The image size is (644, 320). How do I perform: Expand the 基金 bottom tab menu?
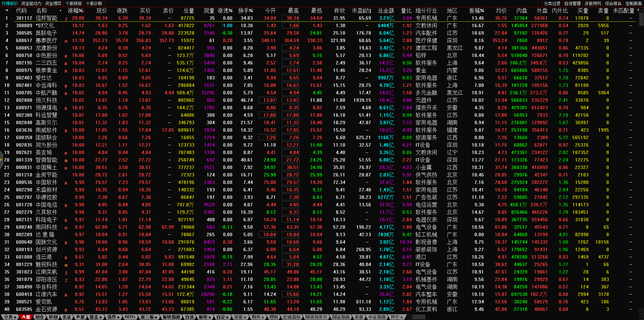[95, 317]
